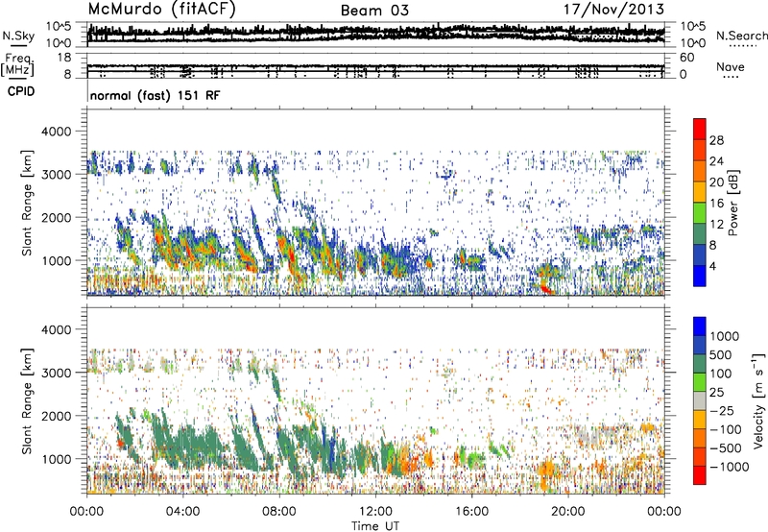Select the Freq. [MHz] axis label

tap(19, 64)
